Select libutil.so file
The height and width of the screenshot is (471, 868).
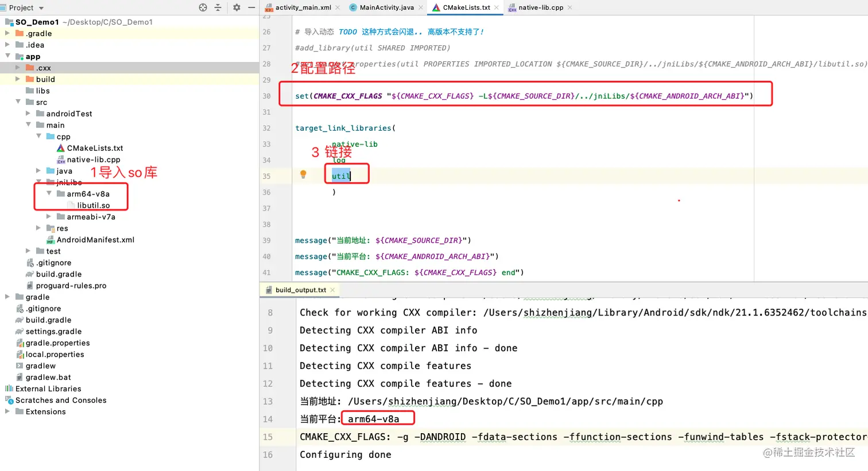[x=94, y=205]
